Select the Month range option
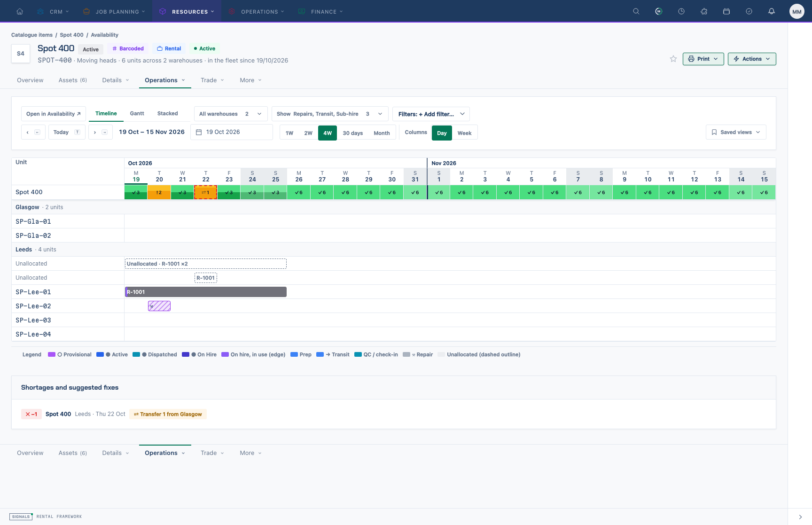 pos(382,133)
